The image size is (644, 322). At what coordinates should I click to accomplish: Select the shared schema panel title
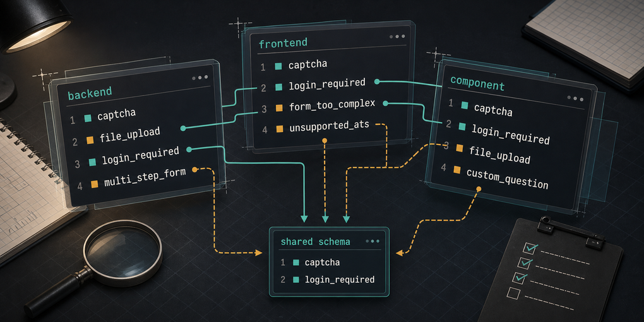click(x=316, y=242)
